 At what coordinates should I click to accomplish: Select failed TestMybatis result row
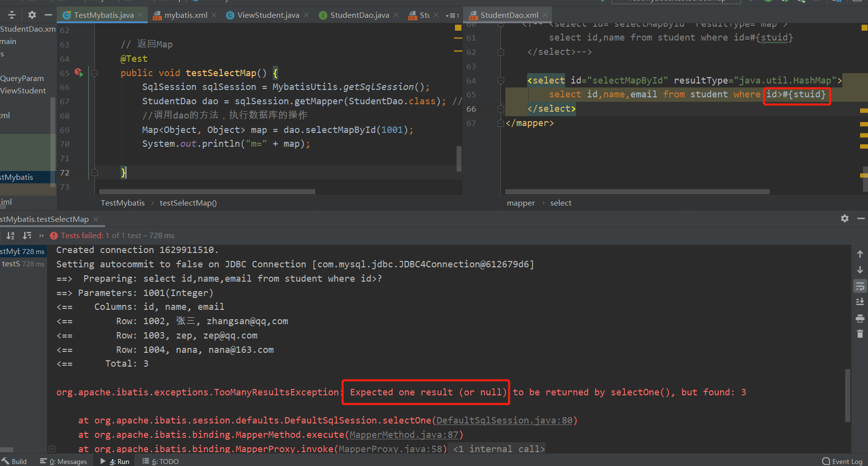pyautogui.click(x=23, y=252)
